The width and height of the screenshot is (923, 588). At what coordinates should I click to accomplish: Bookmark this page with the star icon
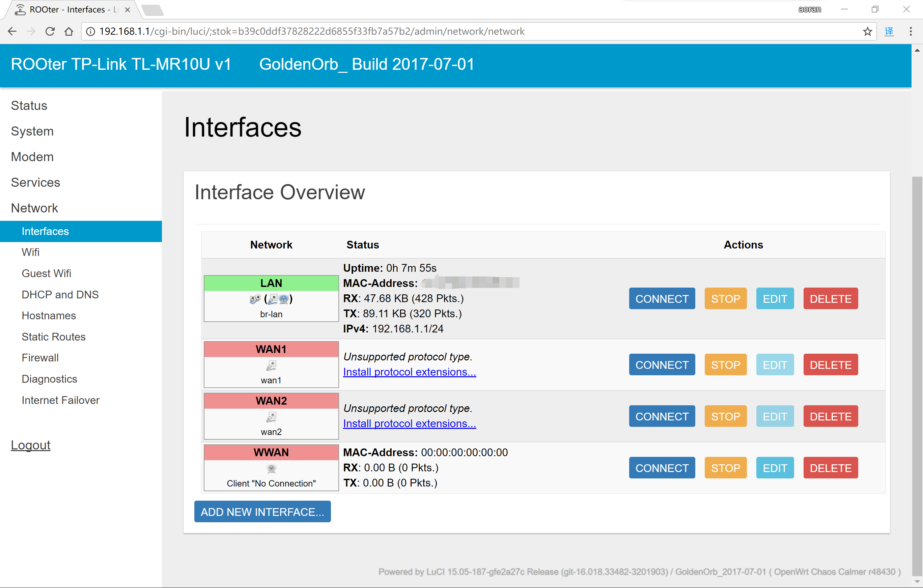coord(867,31)
